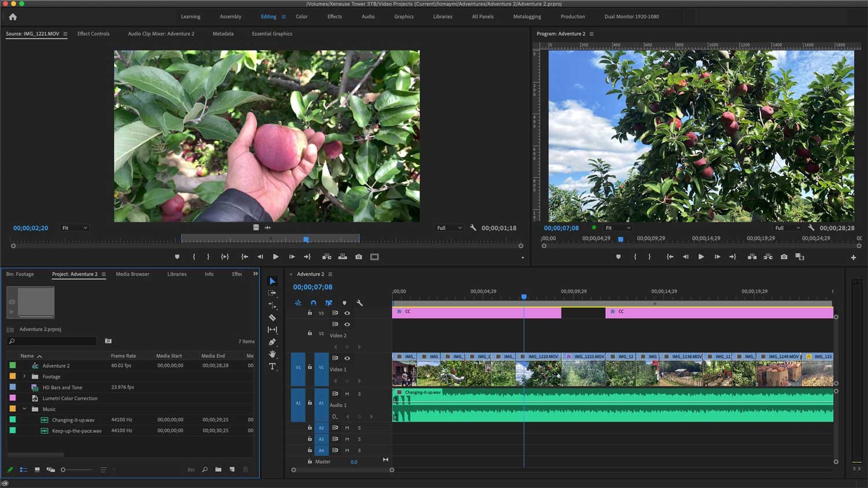Click the pink label swatch for Lumetri Color Correction
The image size is (868, 488).
point(13,398)
